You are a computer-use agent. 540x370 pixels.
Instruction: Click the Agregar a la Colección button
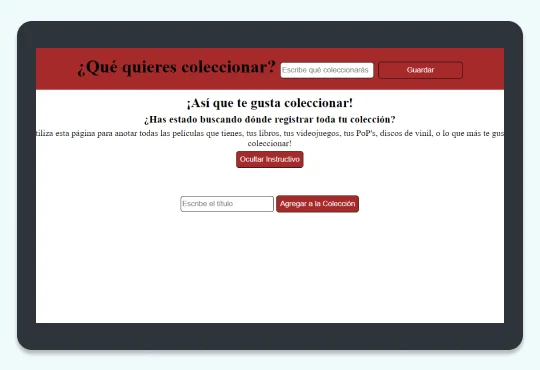click(x=317, y=204)
